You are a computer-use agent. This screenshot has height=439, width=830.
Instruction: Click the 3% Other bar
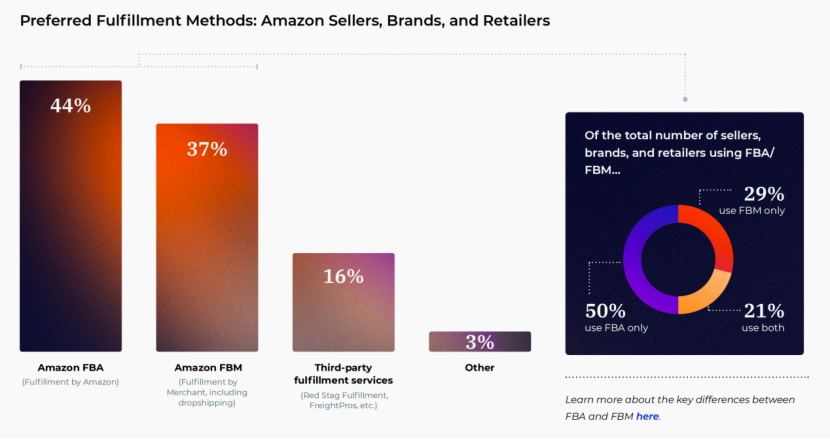[x=479, y=342]
